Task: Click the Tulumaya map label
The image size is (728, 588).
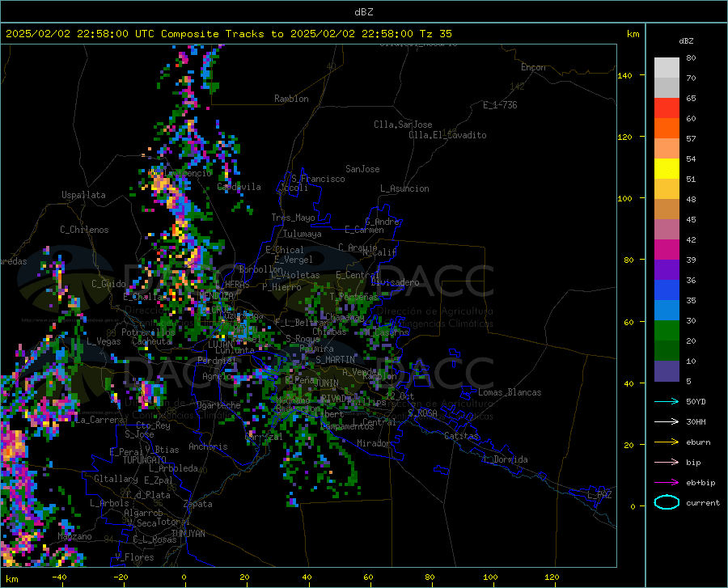Action: pos(303,234)
